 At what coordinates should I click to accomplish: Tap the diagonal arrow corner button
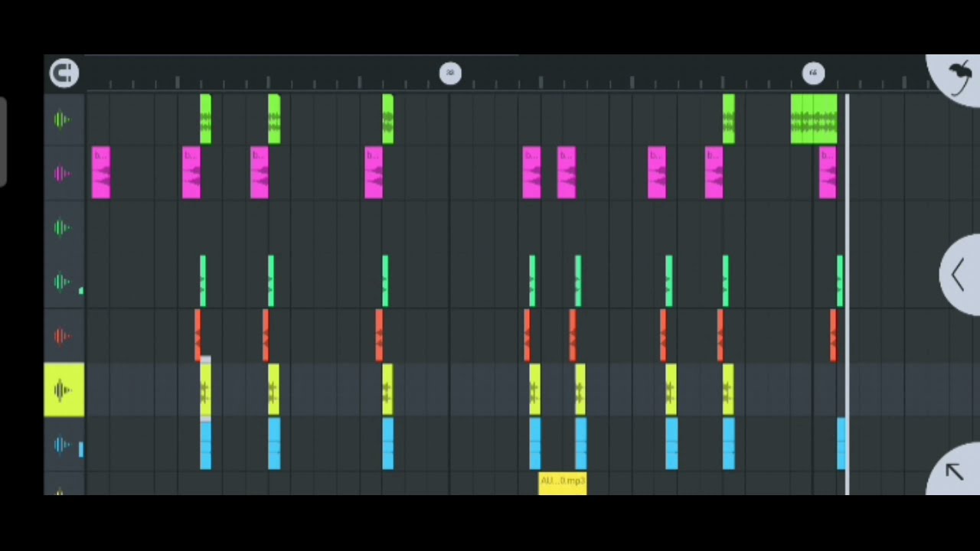(x=954, y=471)
